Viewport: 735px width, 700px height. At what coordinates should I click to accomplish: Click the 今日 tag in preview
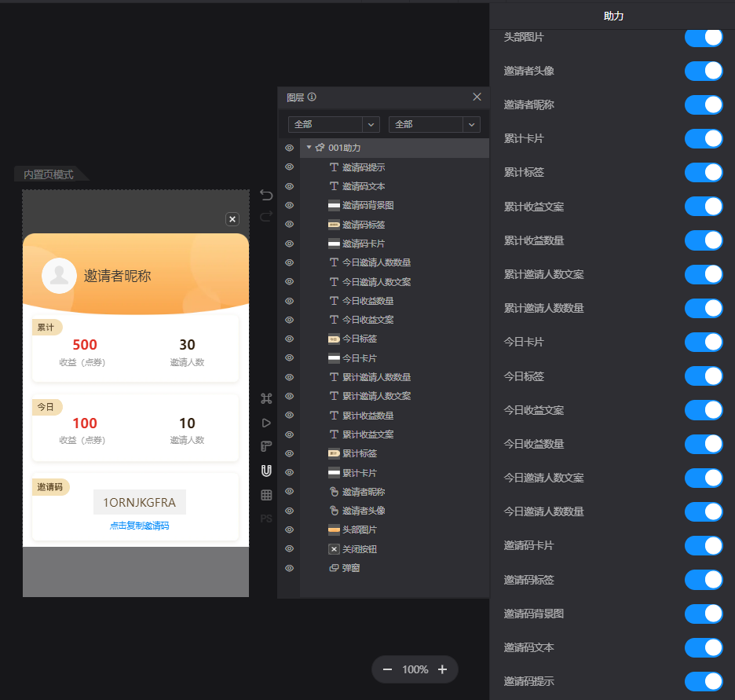(46, 407)
